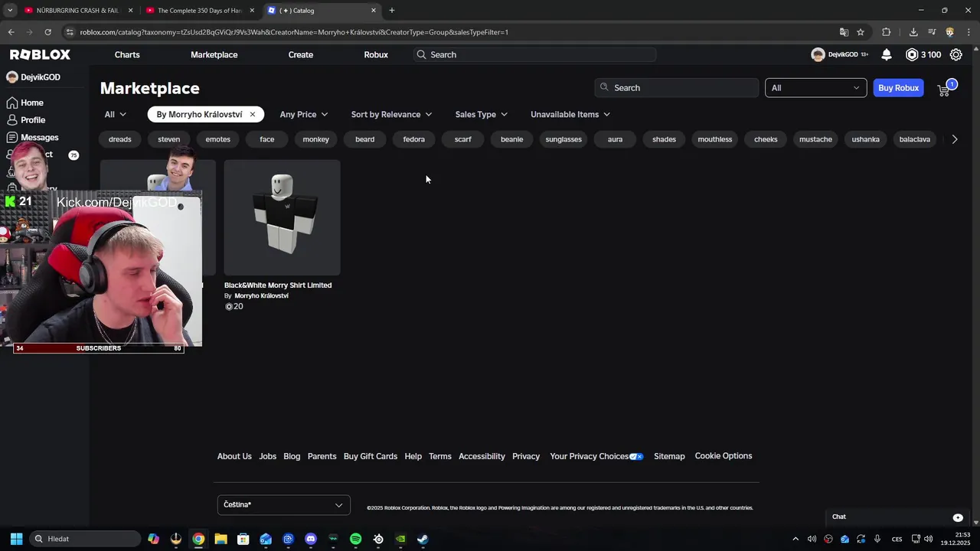Expand the All category filter

[116, 114]
